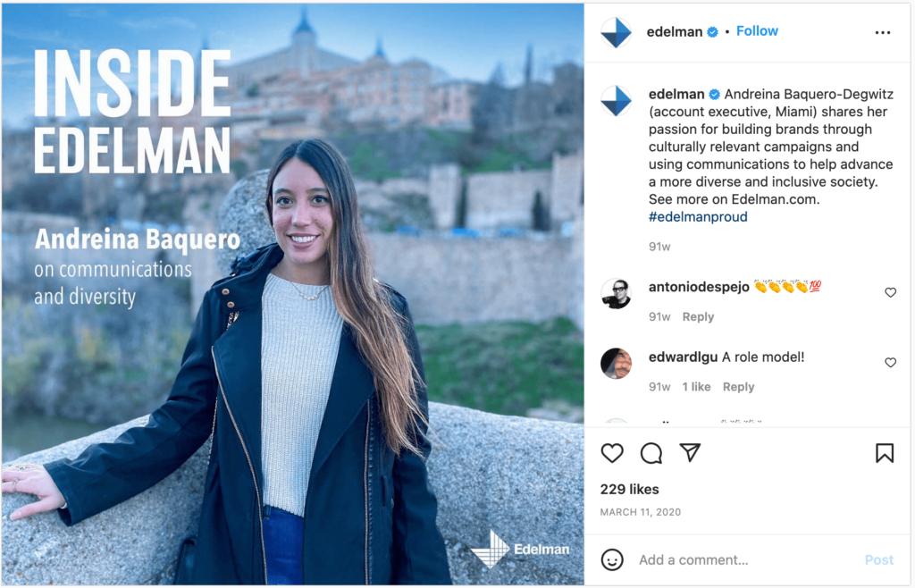Reply to antoniodespejo's comment
915x588 pixels.
(698, 316)
